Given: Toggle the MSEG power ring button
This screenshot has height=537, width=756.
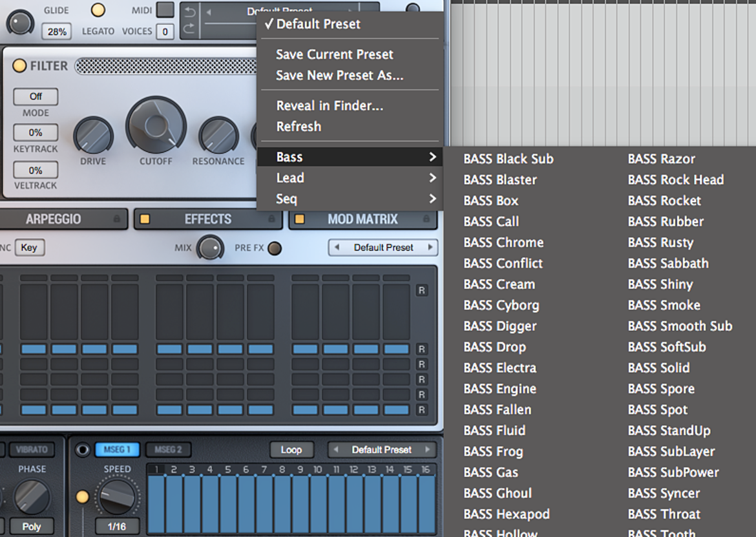Looking at the screenshot, I should point(83,450).
